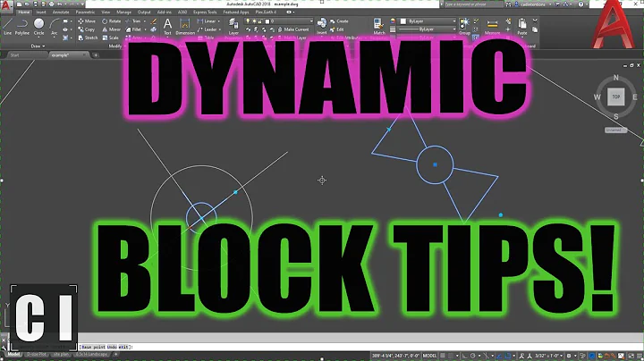Open the Help question mark icon
The width and height of the screenshot is (644, 361).
(x=580, y=4)
